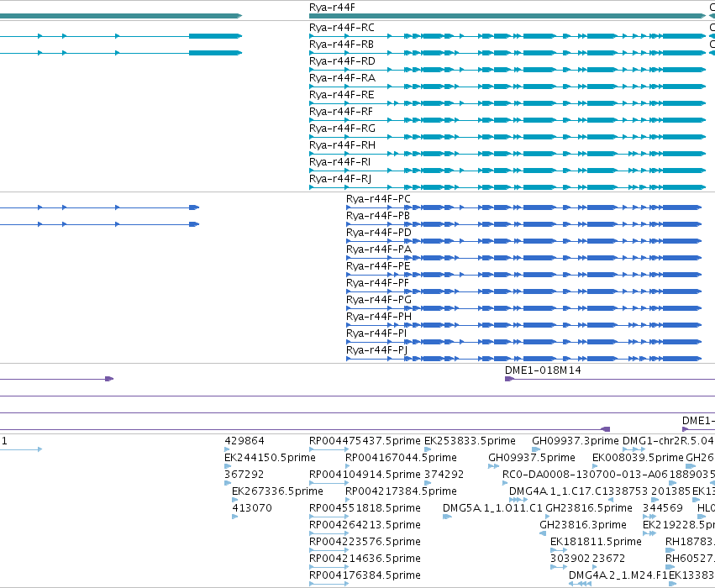715x588 pixels.
Task: Click feature DMG4A.2_1.M24.F1
Action: 618,576
